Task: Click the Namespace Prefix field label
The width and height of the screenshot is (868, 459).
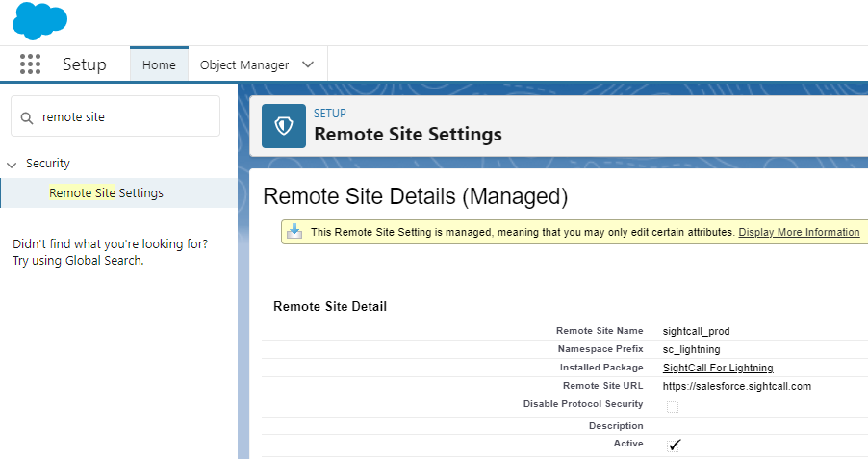Action: point(600,348)
